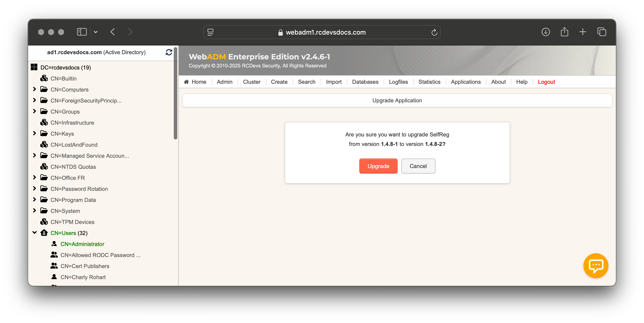Viewport: 644px width, 323px height.
Task: Open the Applications menu
Action: pyautogui.click(x=466, y=82)
